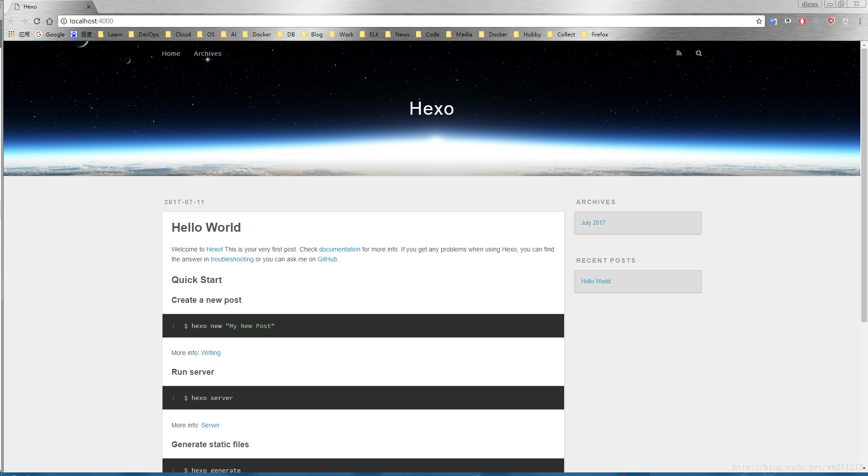Viewport: 868px width, 476px height.
Task: Click the Run server heading
Action: pyautogui.click(x=193, y=372)
